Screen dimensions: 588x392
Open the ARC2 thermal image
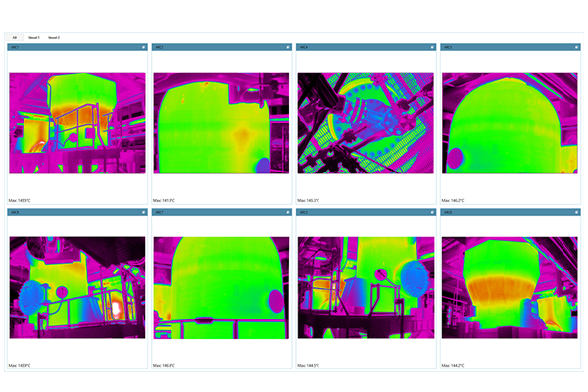pyautogui.click(x=221, y=123)
